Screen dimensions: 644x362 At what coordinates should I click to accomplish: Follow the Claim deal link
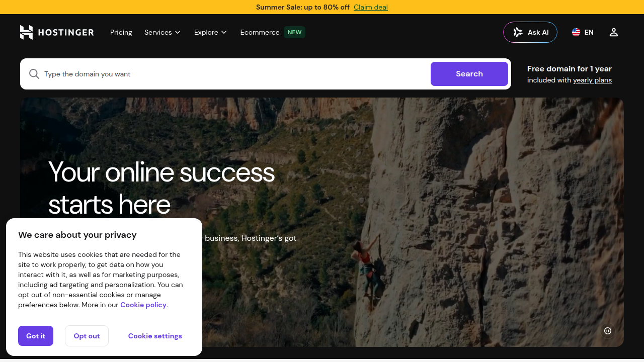[x=371, y=7]
